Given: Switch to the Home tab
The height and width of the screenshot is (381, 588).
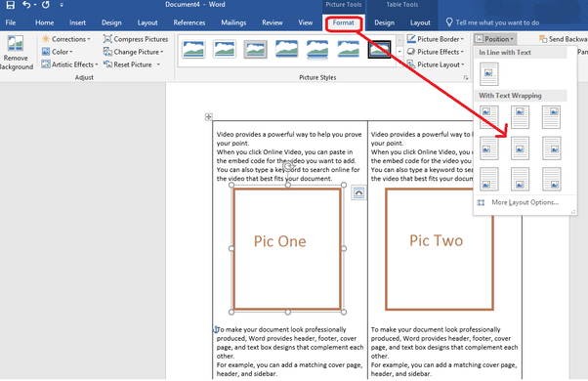Looking at the screenshot, I should point(44,22).
